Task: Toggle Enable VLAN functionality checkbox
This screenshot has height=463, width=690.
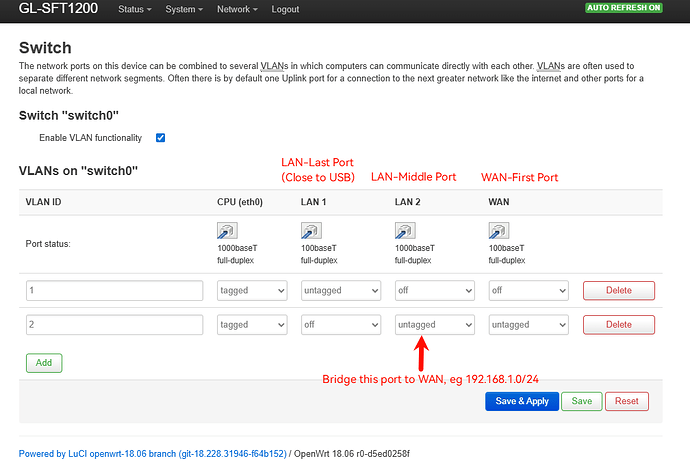Action: 160,137
